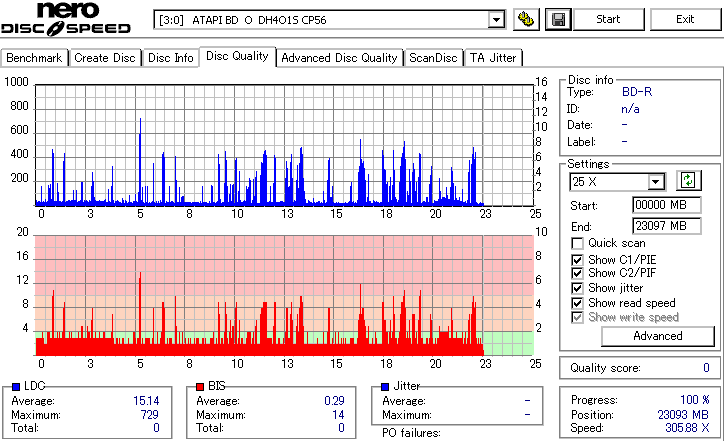Image resolution: width=724 pixels, height=441 pixels.
Task: Open the drive selection dropdown arrow
Action: [x=496, y=20]
